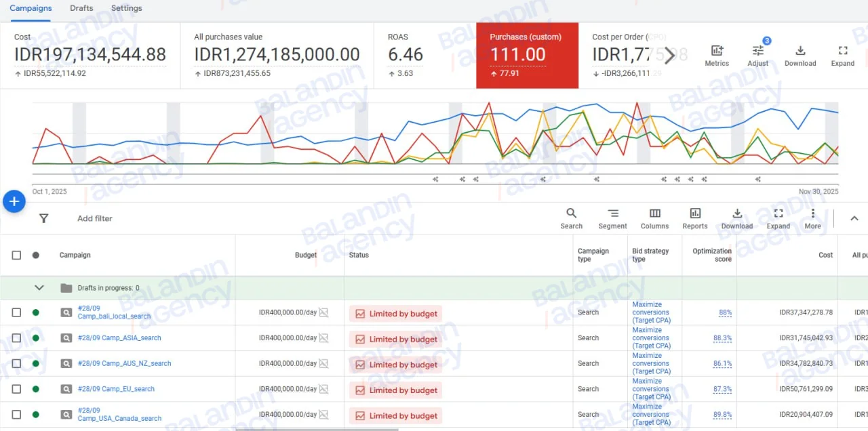
Task: Click green status dot of Camp_AUS_NZ_search
Action: coord(35,363)
